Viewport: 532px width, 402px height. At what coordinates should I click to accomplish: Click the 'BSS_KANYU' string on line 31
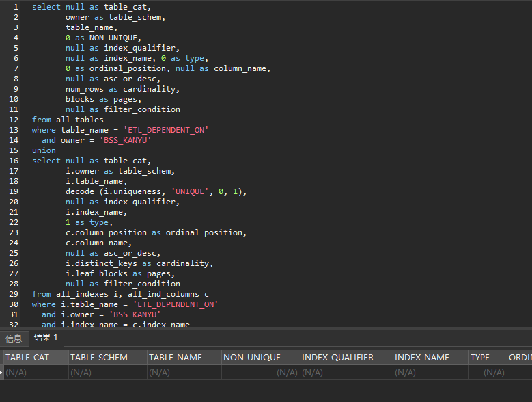(135, 314)
